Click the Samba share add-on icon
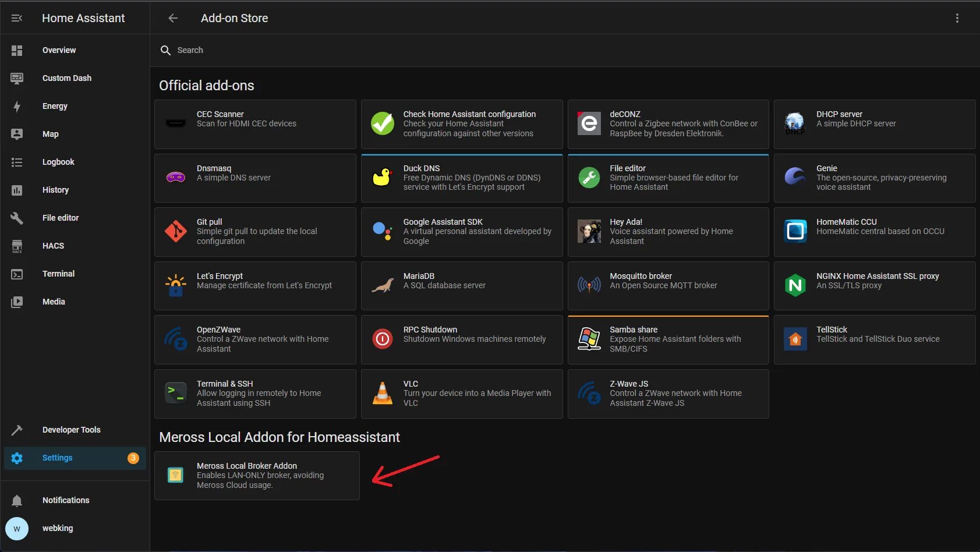This screenshot has height=552, width=980. (x=589, y=339)
